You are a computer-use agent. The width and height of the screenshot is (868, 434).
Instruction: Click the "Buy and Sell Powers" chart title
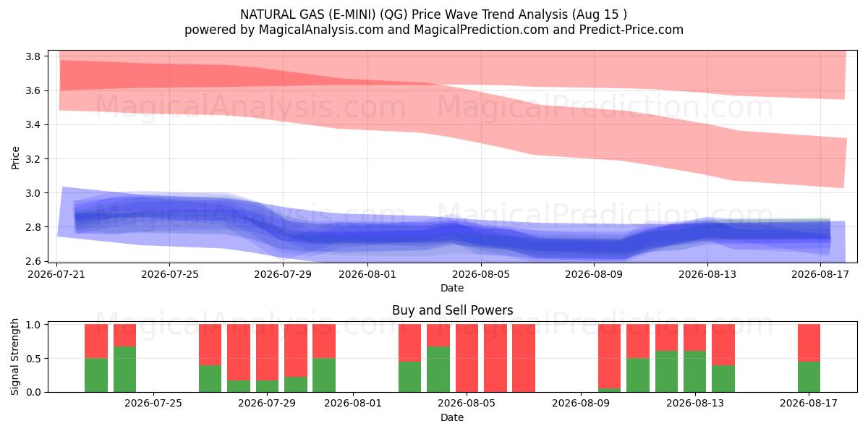[452, 310]
